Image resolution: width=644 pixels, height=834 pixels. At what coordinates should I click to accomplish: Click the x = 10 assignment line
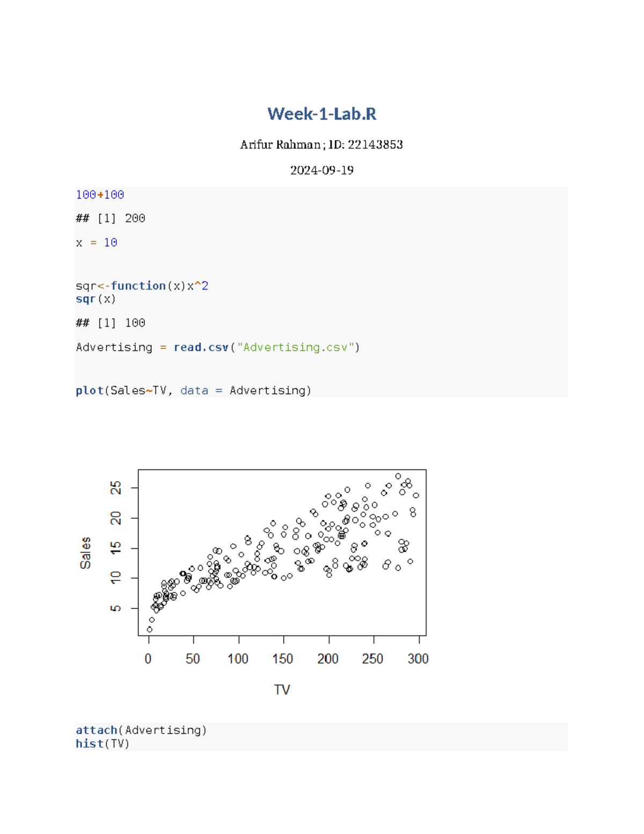click(x=97, y=243)
